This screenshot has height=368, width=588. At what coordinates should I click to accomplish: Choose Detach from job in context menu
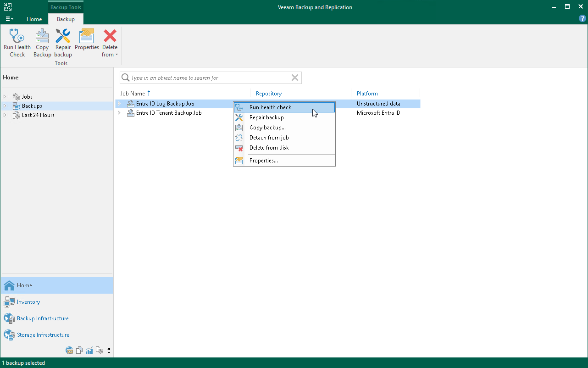[x=284, y=138]
